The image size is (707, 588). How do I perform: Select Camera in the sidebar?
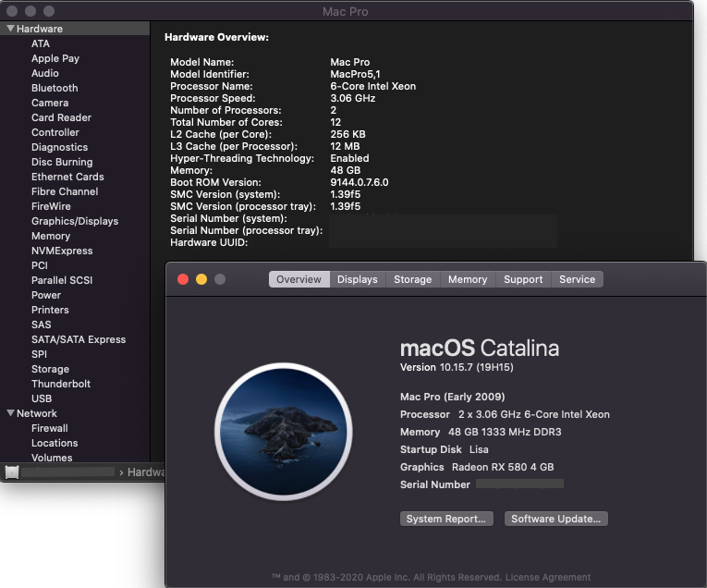click(x=50, y=103)
